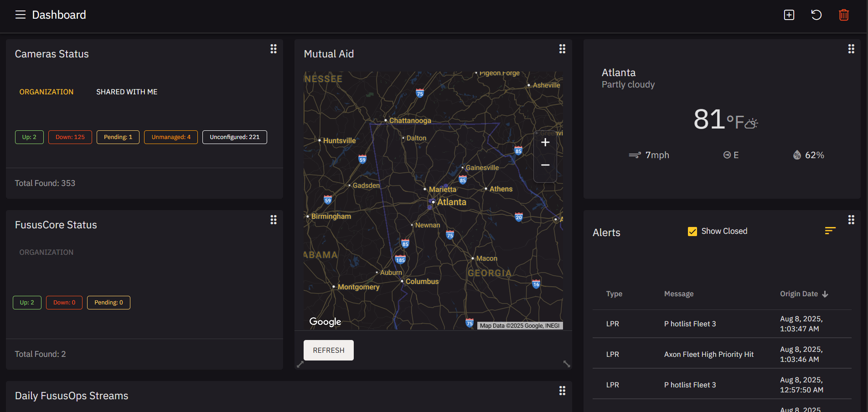868x412 pixels.
Task: Click the Origin Date column header
Action: point(799,294)
